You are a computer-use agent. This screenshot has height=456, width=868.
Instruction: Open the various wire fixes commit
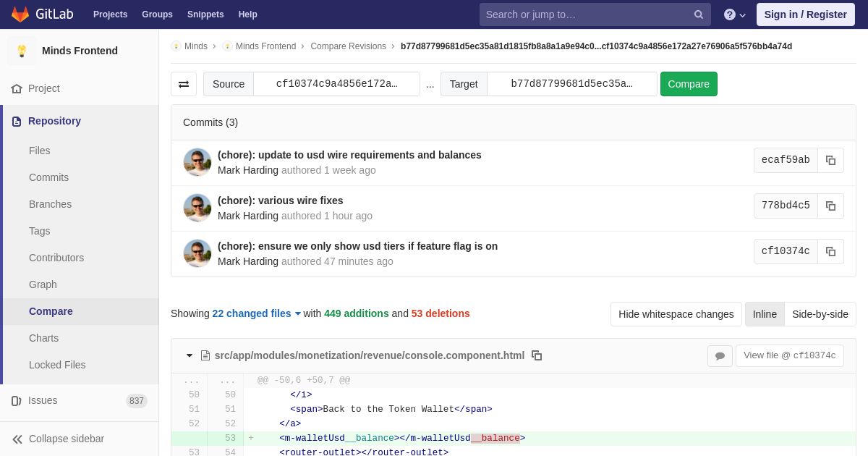(x=281, y=200)
